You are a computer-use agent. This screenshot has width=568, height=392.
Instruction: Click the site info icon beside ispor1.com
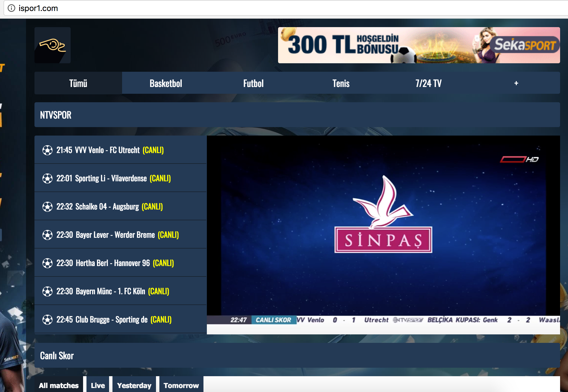(x=11, y=8)
